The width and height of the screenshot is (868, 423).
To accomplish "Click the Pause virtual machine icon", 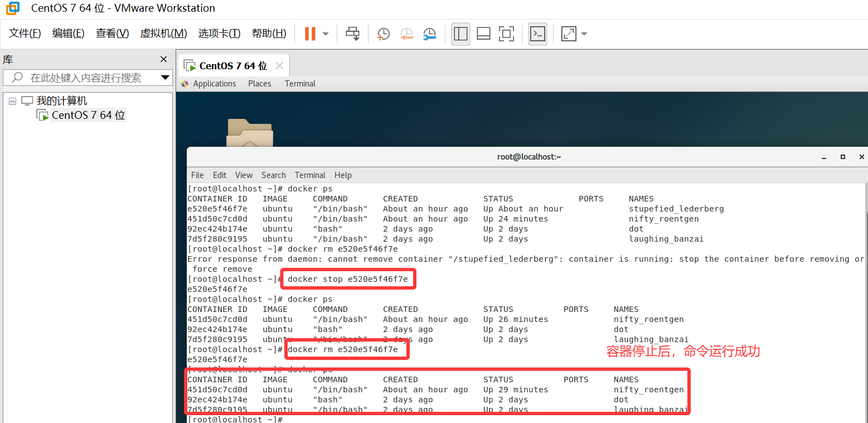I will [310, 34].
